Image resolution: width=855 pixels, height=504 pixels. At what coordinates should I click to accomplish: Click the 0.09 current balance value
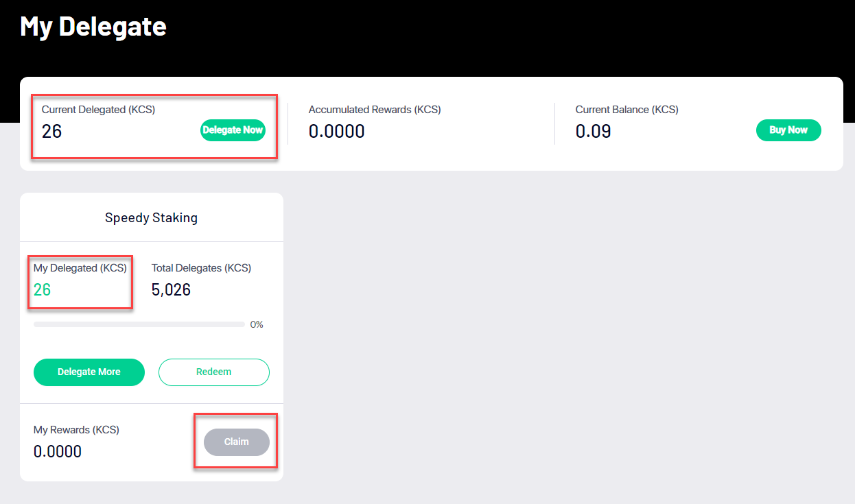point(593,132)
